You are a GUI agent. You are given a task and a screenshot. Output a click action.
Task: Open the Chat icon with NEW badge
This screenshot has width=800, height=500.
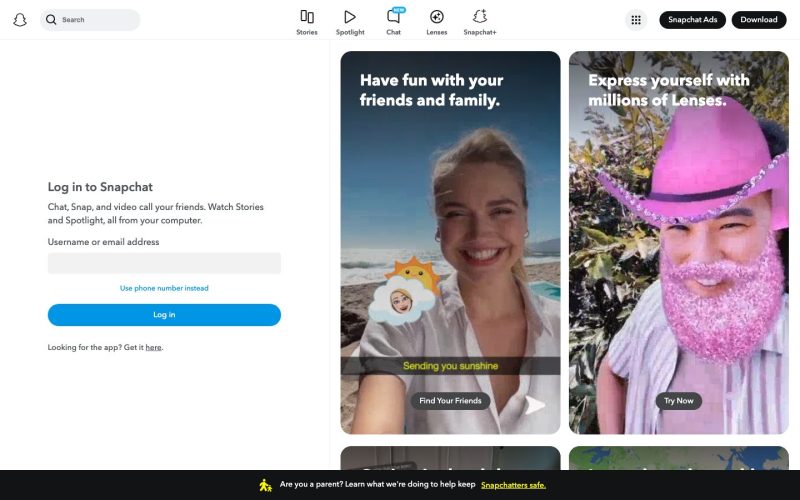[393, 16]
